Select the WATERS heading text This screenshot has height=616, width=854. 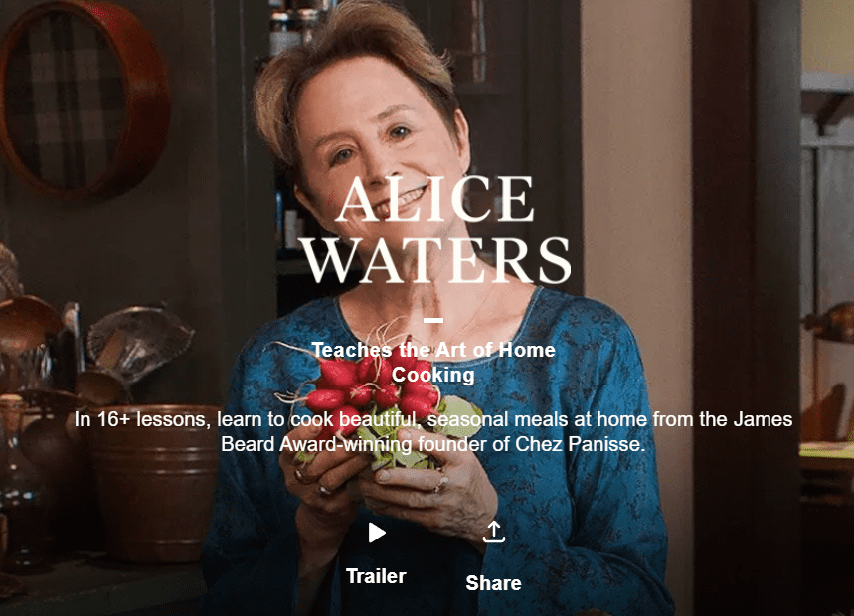coord(436,260)
